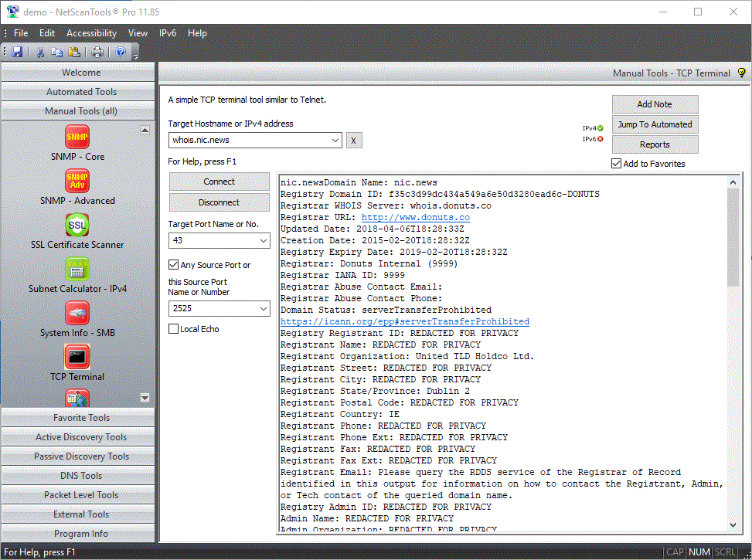Click the output scrollbar up arrow
Image resolution: width=752 pixels, height=560 pixels.
pyautogui.click(x=733, y=182)
